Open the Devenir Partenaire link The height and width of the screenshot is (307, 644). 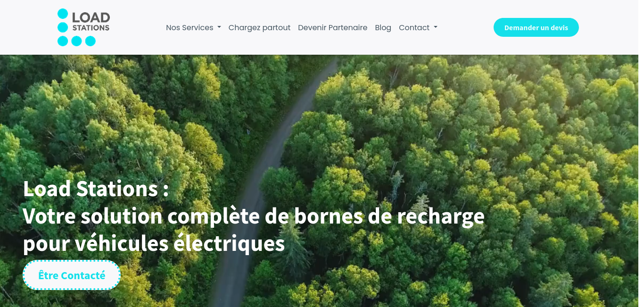(332, 27)
